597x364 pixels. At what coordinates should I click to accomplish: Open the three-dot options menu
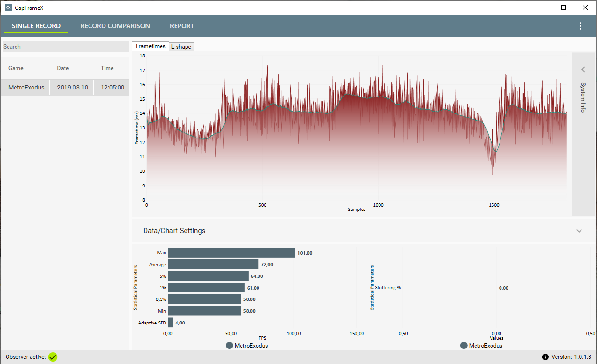[x=580, y=26]
